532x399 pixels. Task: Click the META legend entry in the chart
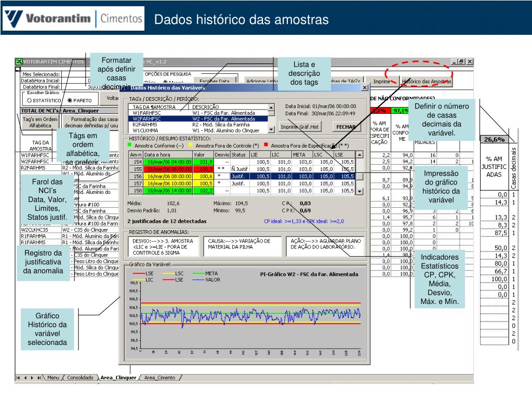click(205, 273)
